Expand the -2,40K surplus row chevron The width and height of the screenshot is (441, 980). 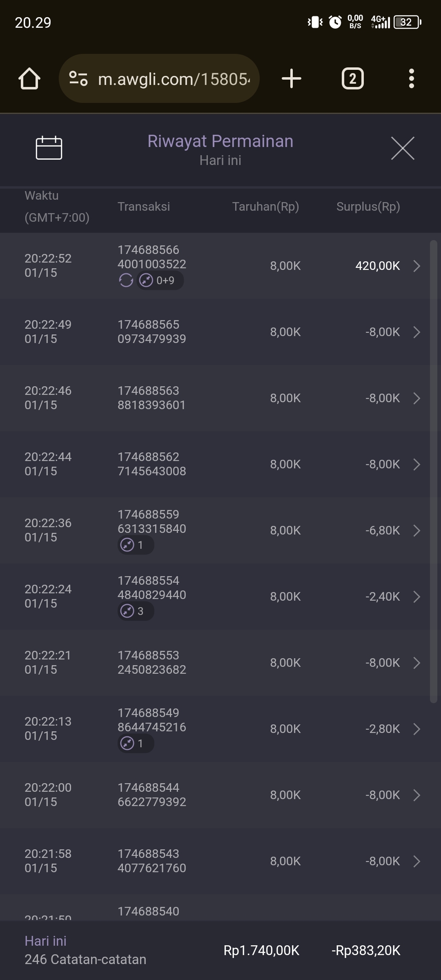pos(416,597)
